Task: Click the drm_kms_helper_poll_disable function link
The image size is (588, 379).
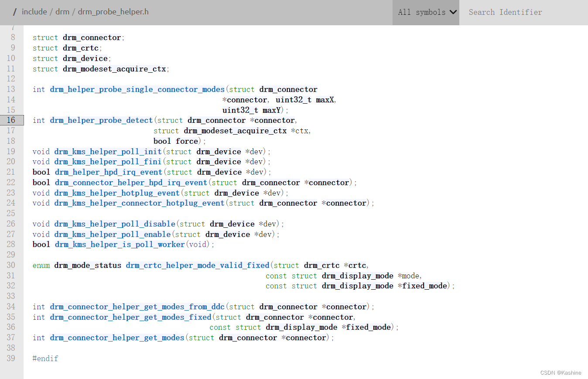Action: (115, 224)
